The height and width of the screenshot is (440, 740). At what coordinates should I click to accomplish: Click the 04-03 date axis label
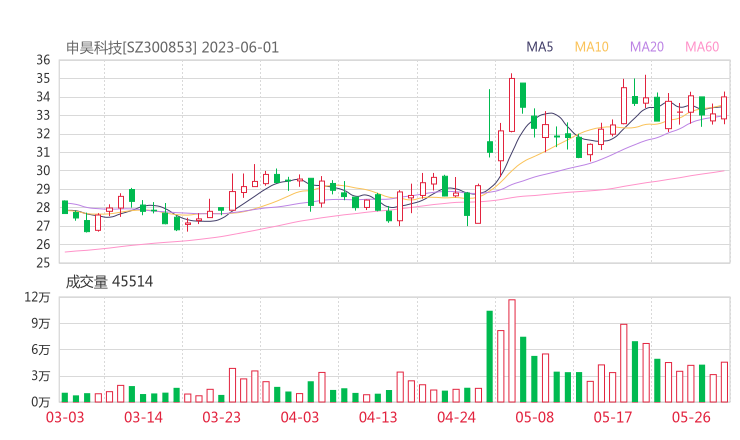300,417
